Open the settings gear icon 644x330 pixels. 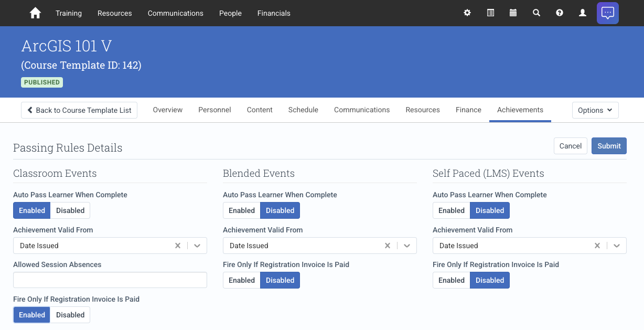point(467,13)
